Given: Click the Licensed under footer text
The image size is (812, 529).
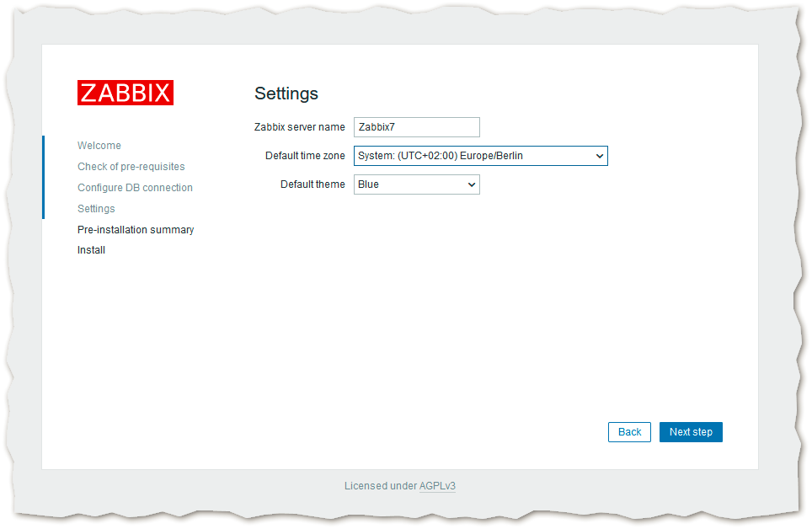Looking at the screenshot, I should (380, 486).
